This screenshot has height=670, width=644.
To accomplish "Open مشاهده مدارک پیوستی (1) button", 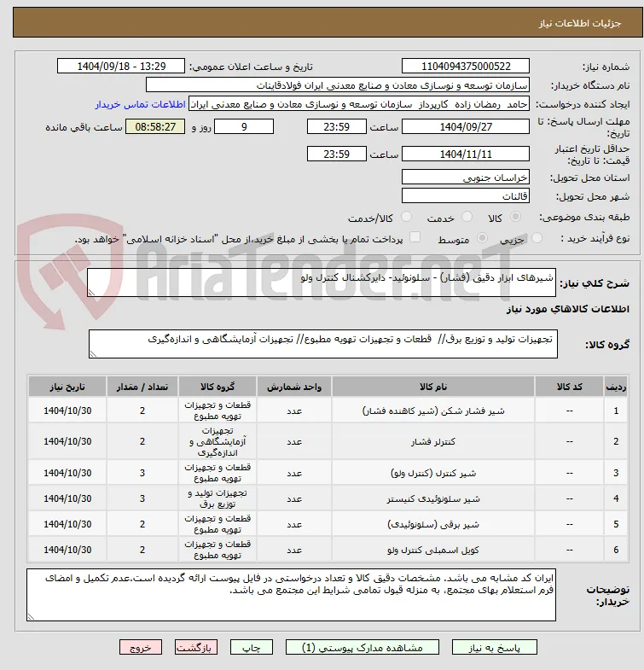I will 363,647.
